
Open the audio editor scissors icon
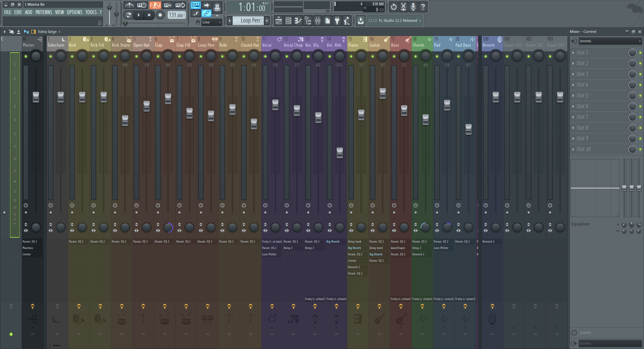click(x=404, y=7)
